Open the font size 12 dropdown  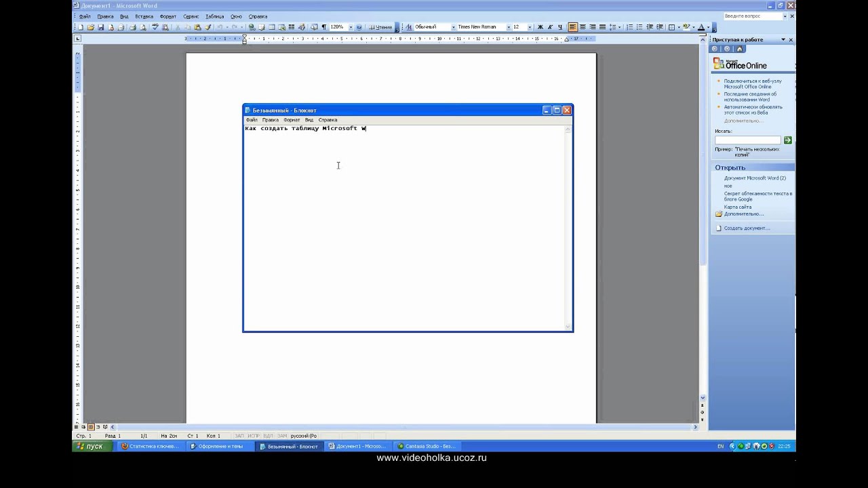pos(530,27)
